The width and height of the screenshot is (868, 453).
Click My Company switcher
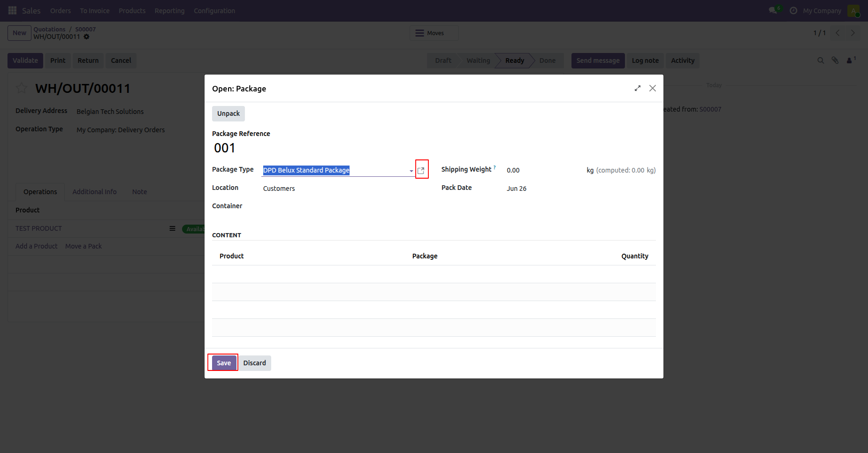point(822,11)
